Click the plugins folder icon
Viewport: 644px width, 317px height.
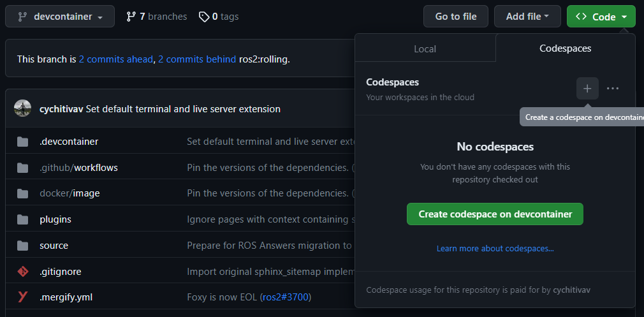[x=23, y=219]
